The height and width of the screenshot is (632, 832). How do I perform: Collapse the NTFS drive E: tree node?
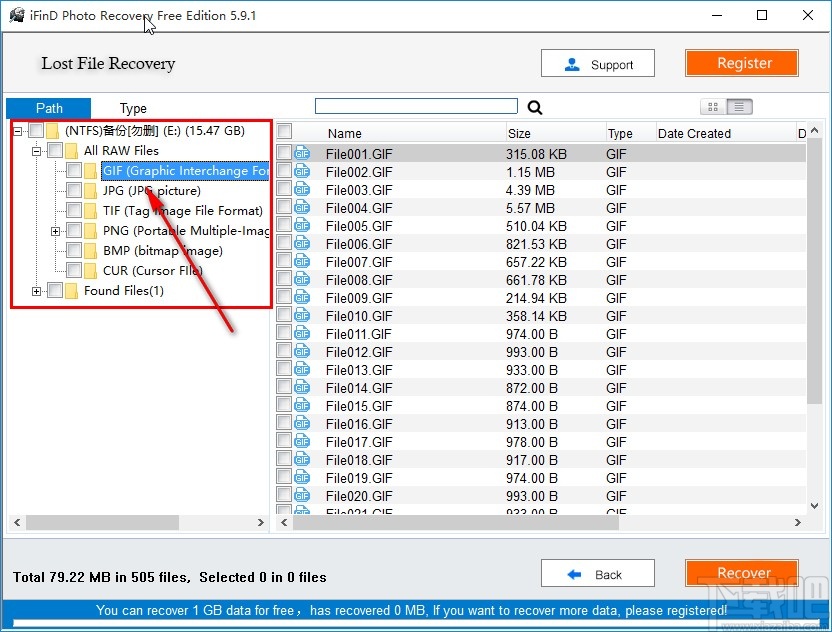[x=18, y=131]
